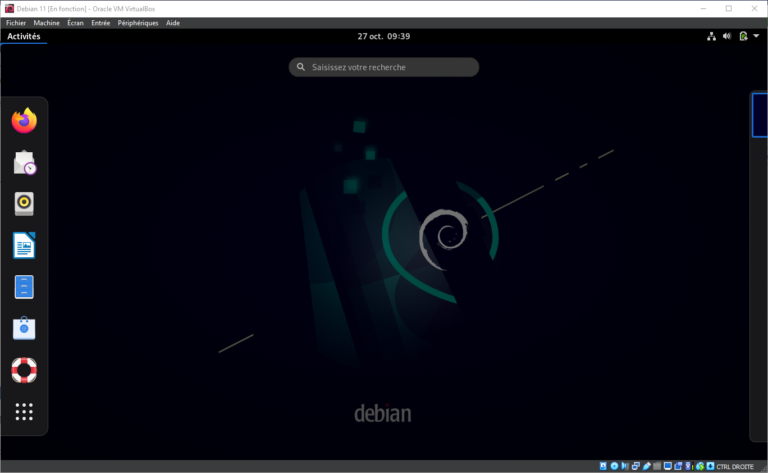Open the clock showing 27 oct. 09:39
The image size is (768, 473).
tap(384, 36)
